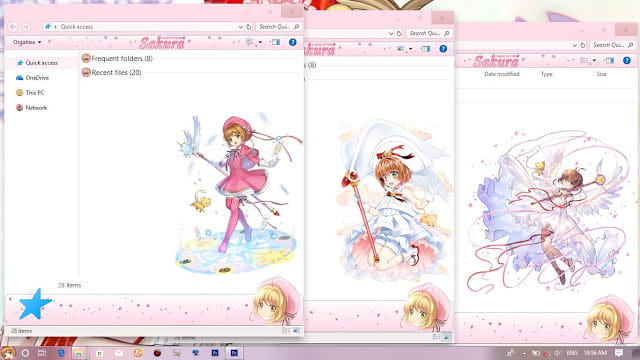Open active Photoshop window on the taskbar
Screen dimensions: 640x360
pyautogui.click(x=234, y=353)
